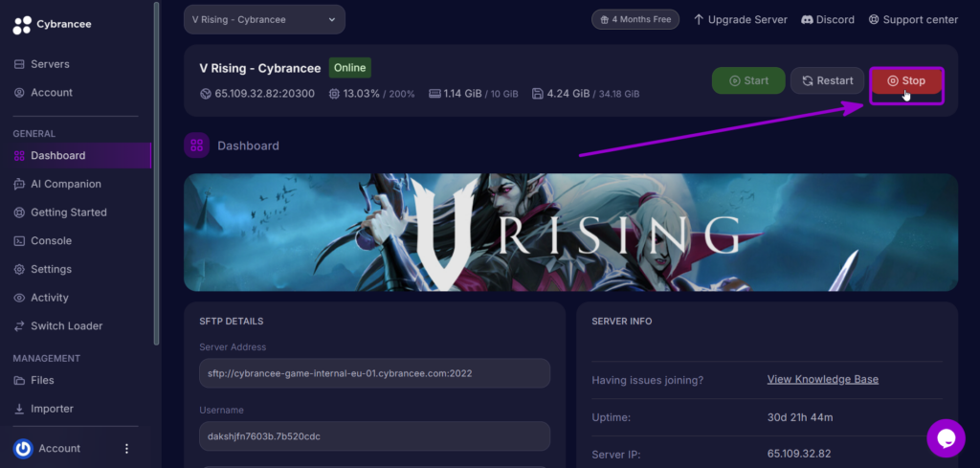Open the Support center
The image size is (980, 468).
(x=913, y=19)
